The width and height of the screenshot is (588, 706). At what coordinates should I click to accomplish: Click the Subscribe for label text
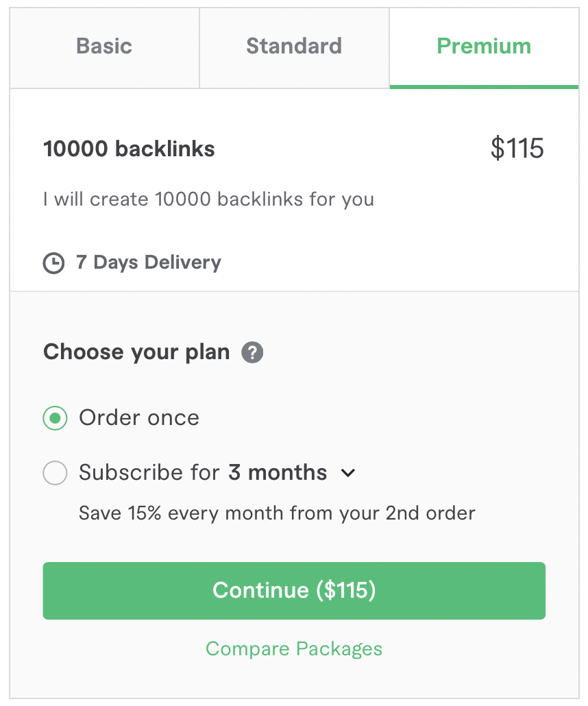click(x=149, y=473)
